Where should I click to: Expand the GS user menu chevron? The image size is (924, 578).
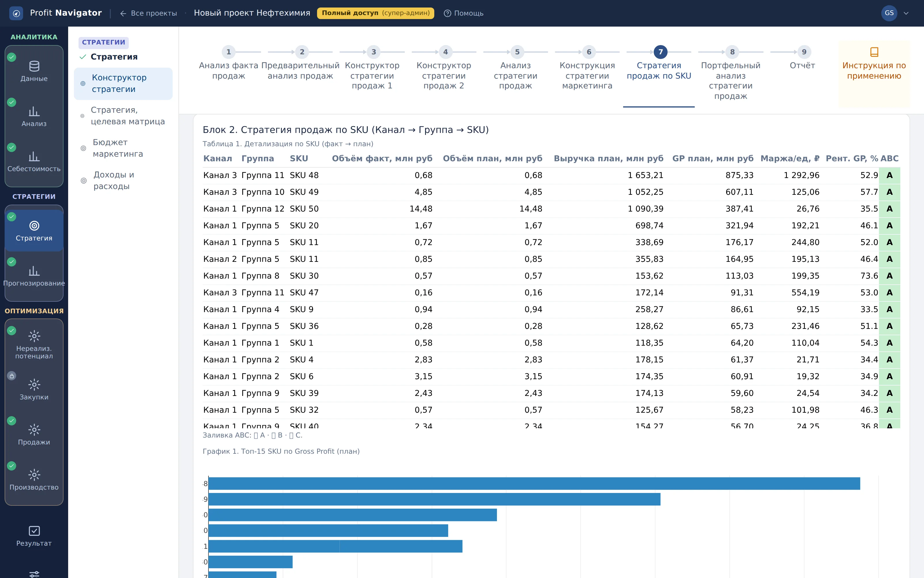coord(906,13)
